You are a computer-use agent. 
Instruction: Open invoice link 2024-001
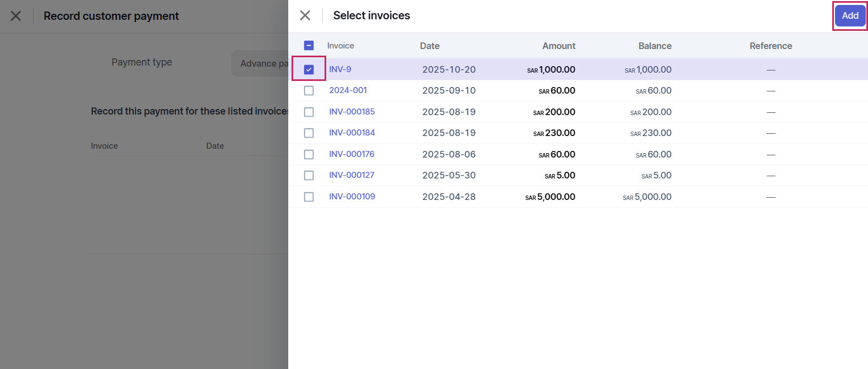(348, 90)
